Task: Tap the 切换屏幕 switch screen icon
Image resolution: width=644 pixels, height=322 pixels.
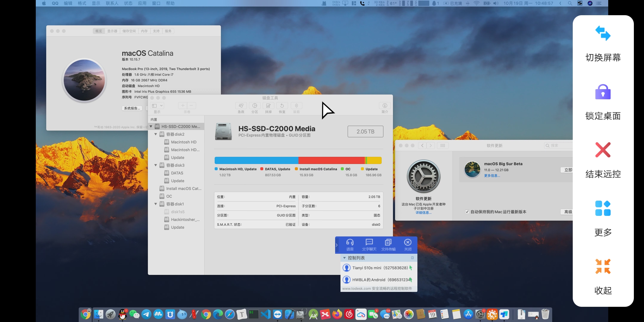Action: click(x=603, y=33)
